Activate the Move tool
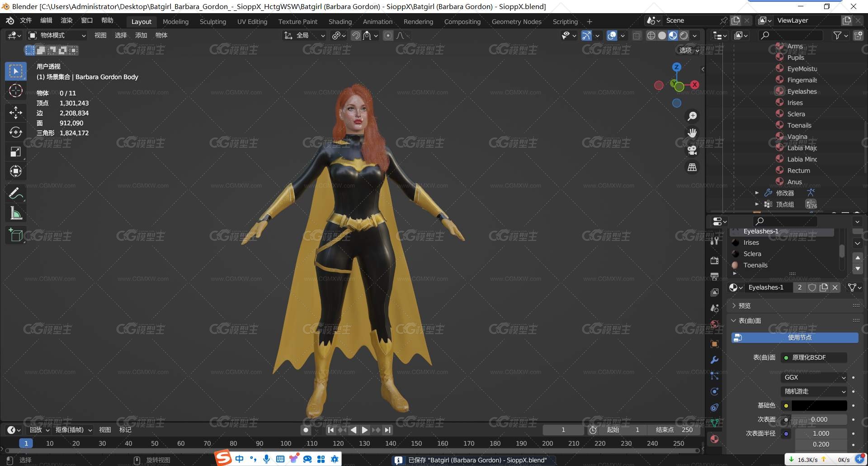 (16, 112)
